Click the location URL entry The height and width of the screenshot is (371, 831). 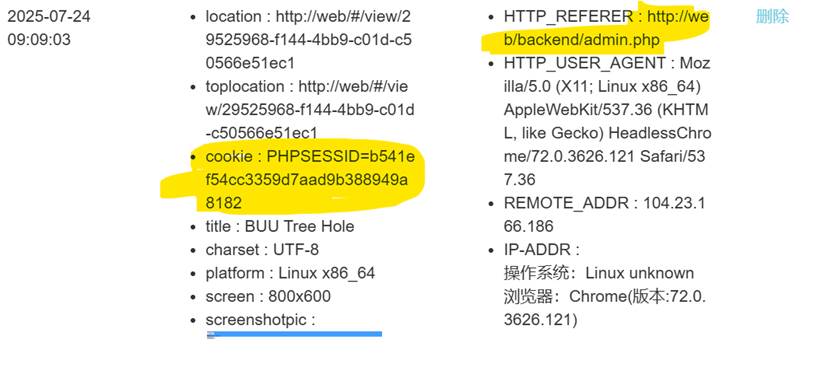click(x=308, y=40)
